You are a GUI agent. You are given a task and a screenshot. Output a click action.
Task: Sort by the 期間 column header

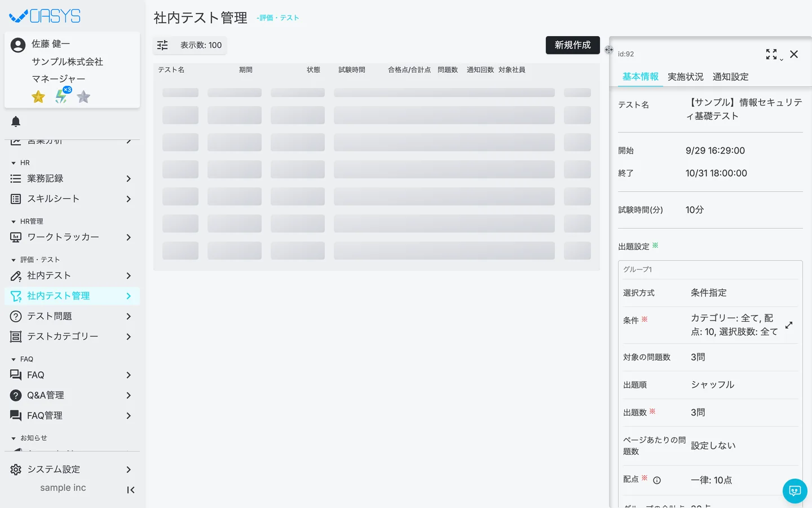(x=246, y=70)
